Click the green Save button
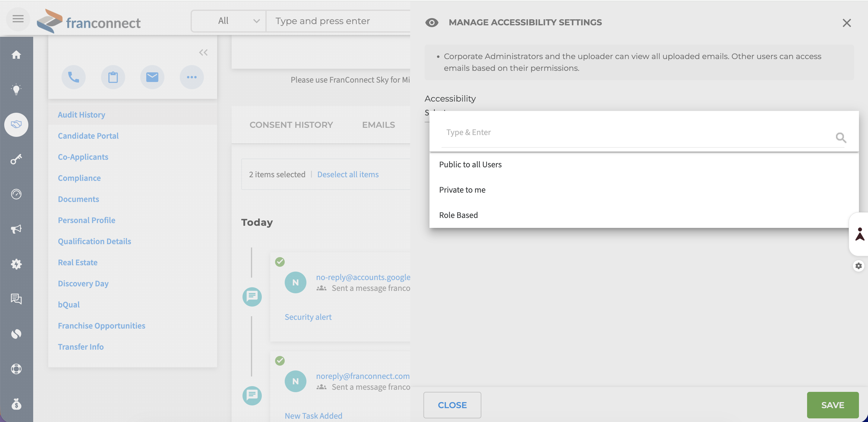Image resolution: width=868 pixels, height=422 pixels. pos(833,405)
